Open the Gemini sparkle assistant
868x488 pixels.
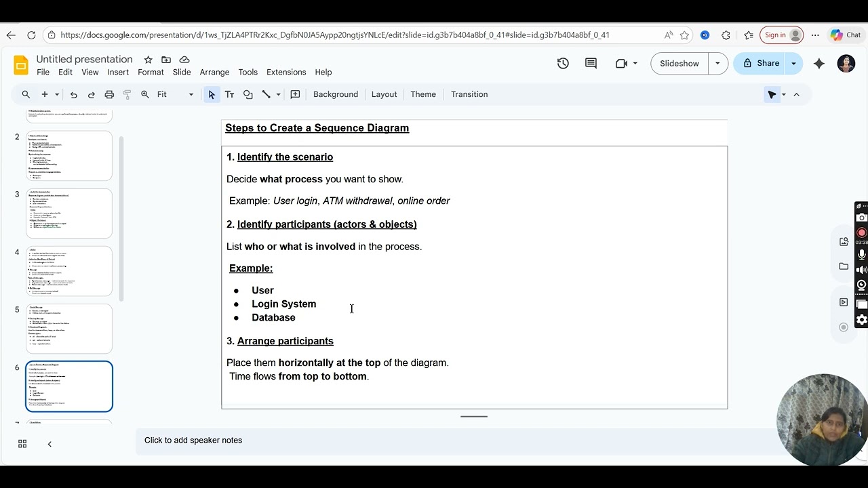click(x=819, y=63)
